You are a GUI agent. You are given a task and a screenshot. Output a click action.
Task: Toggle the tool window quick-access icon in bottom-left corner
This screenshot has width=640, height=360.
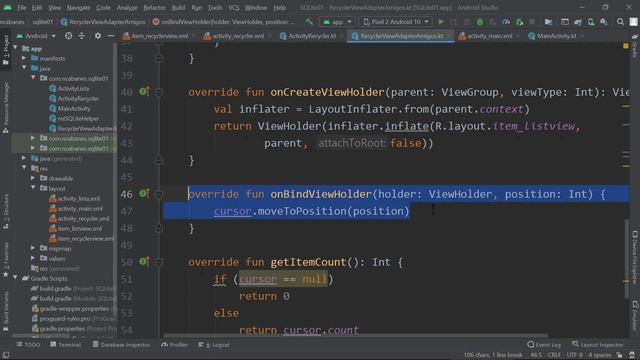(x=6, y=355)
